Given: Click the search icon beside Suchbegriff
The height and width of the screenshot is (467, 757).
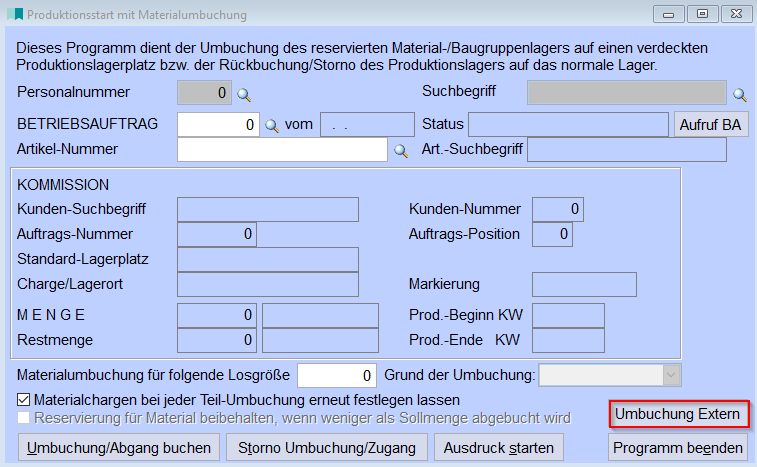Looking at the screenshot, I should coord(740,94).
